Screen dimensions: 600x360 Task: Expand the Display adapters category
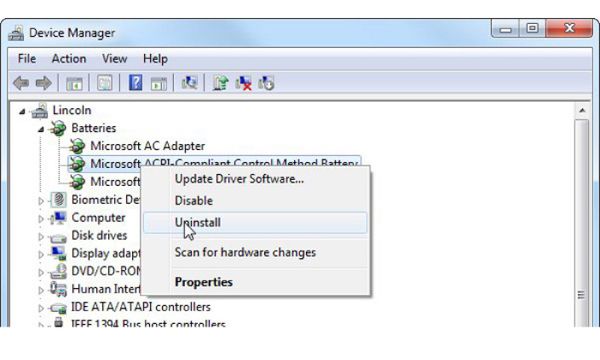41,254
